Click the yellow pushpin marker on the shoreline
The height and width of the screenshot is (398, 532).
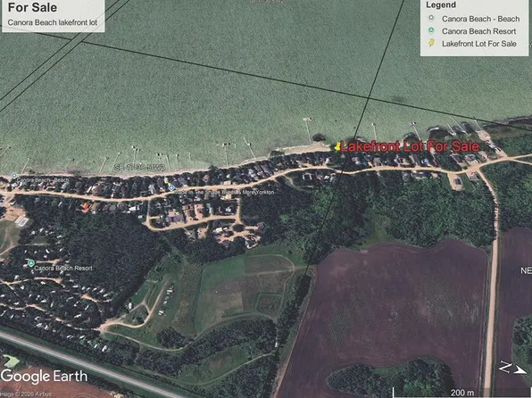(x=337, y=146)
